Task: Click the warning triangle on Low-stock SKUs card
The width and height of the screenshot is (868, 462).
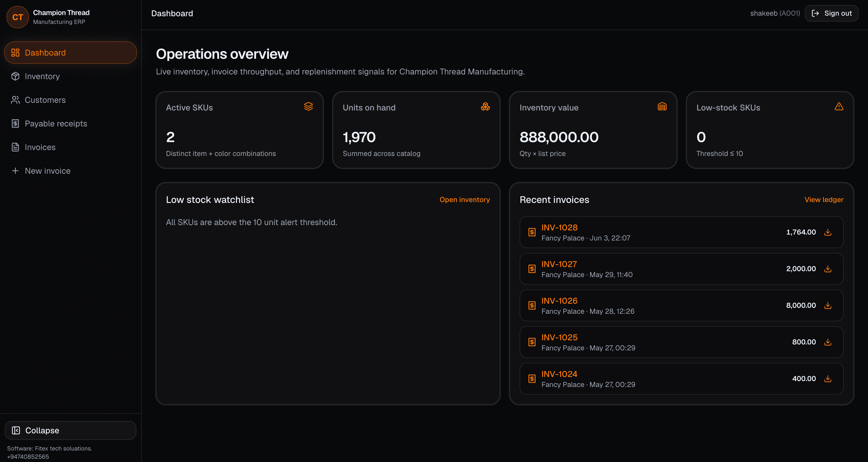Action: click(x=839, y=107)
